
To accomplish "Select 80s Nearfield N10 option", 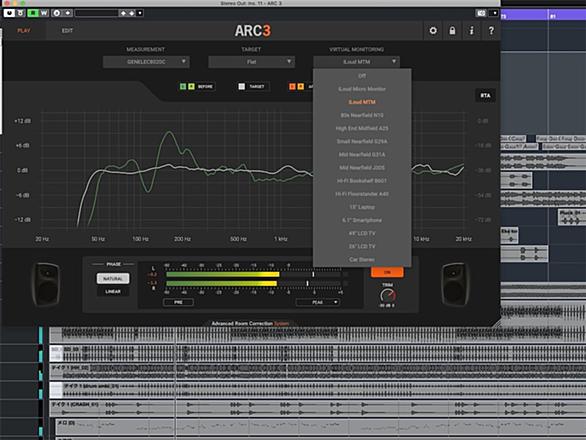I will 362,115.
